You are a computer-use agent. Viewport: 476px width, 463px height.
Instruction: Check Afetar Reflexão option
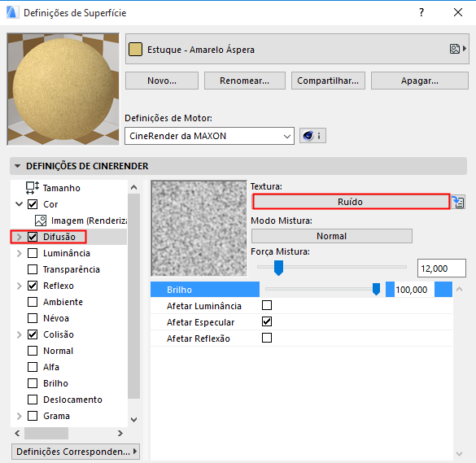(267, 338)
